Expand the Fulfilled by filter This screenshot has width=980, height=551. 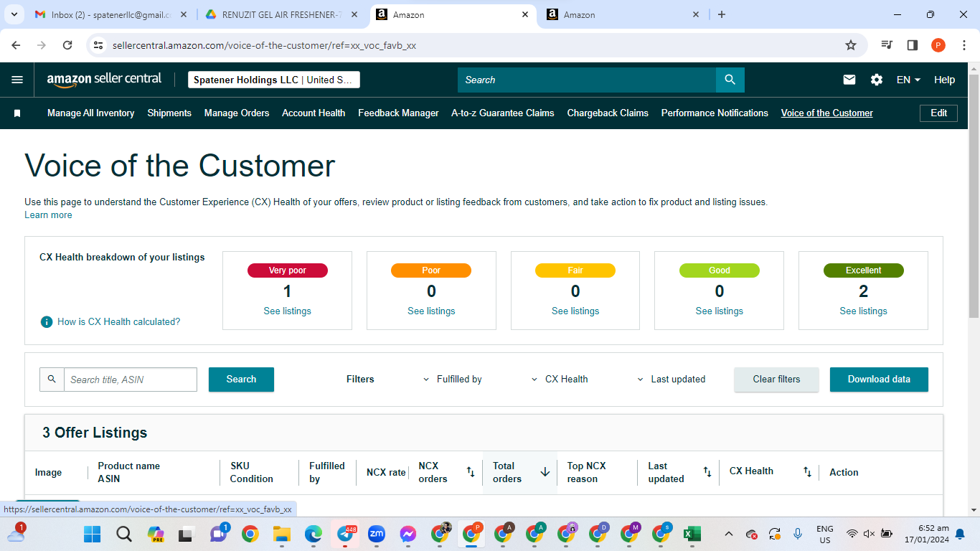coord(453,379)
